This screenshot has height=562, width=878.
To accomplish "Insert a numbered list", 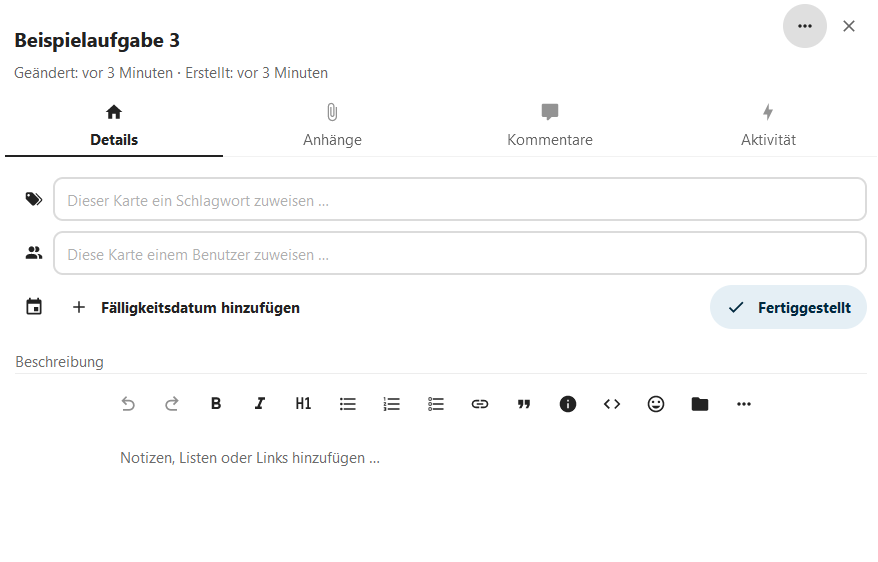I will [x=392, y=404].
